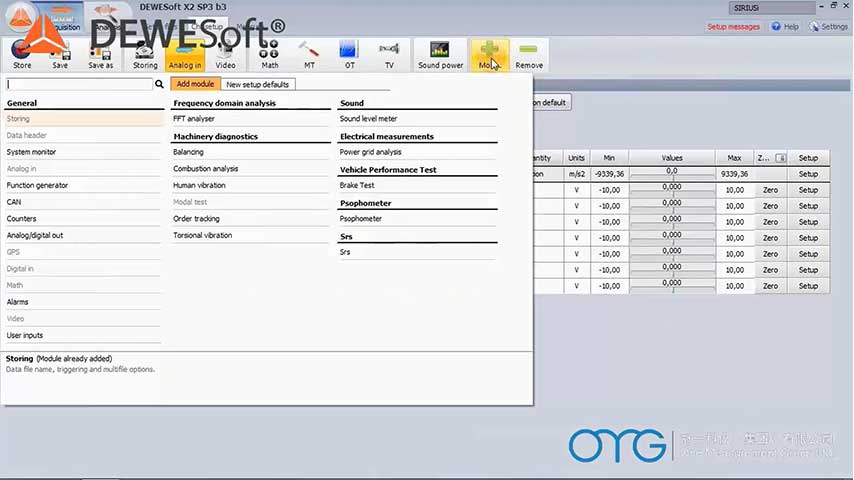Open the OT order tracking icon

[349, 54]
